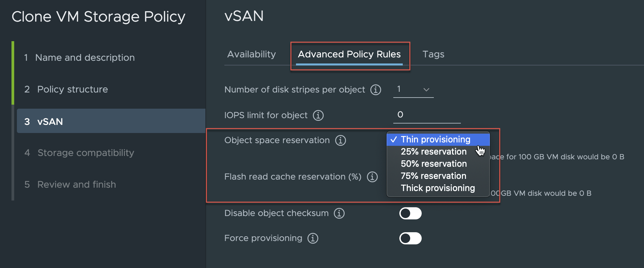
Task: Pick 75% reservation option
Action: tap(433, 176)
